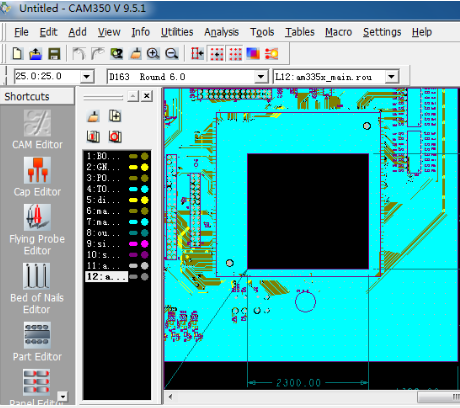This screenshot has height=408, width=460.
Task: Select layer 12 in the layer list
Action: coord(106,277)
